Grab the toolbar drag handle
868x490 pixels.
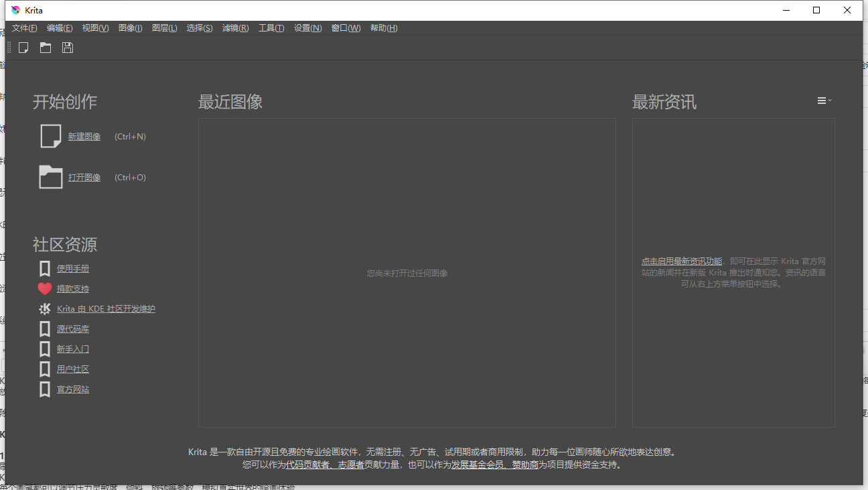[x=9, y=48]
